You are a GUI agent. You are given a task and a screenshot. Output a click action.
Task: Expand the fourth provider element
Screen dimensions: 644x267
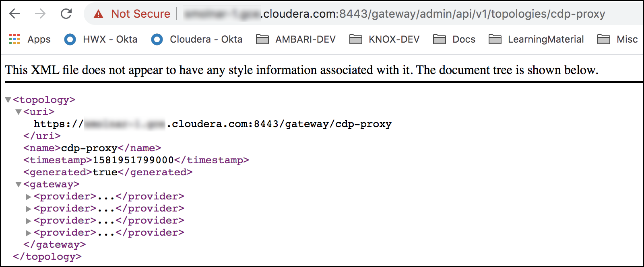click(29, 233)
